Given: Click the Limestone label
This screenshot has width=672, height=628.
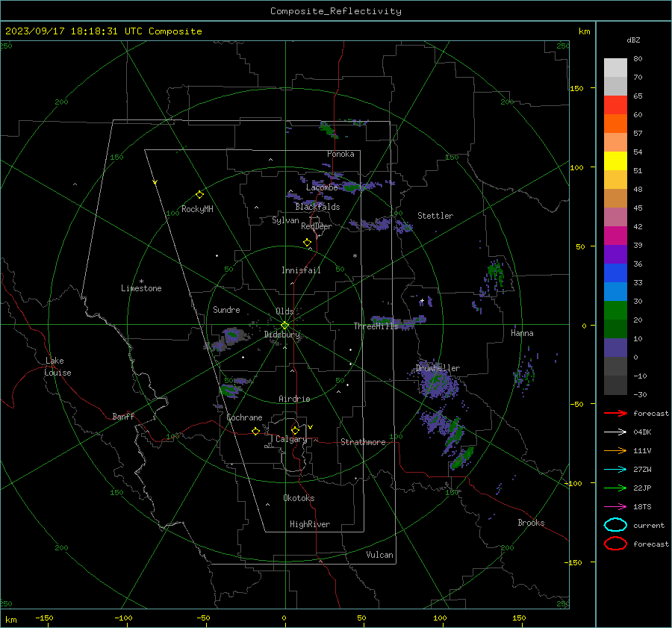Looking at the screenshot, I should coord(141,288).
